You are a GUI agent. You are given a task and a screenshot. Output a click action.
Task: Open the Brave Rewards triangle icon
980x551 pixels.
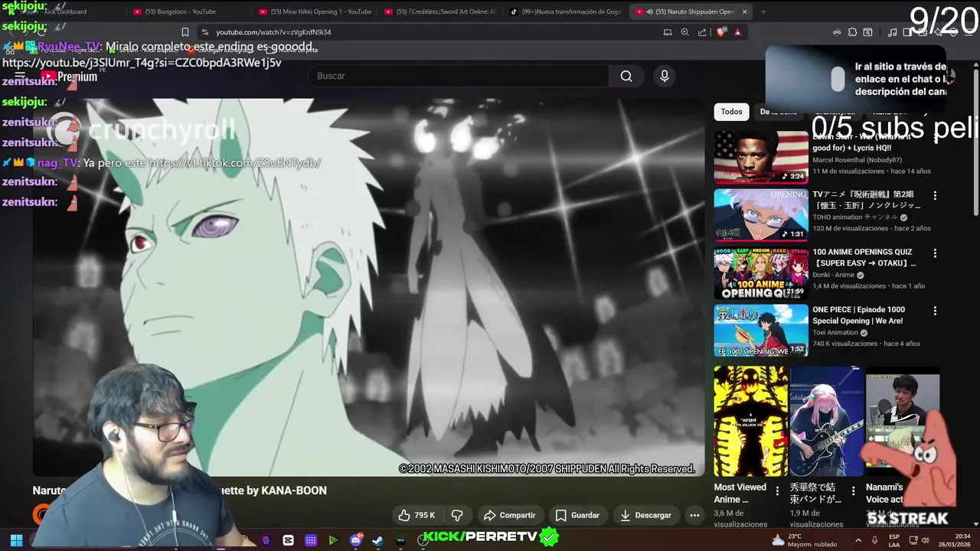coord(737,32)
